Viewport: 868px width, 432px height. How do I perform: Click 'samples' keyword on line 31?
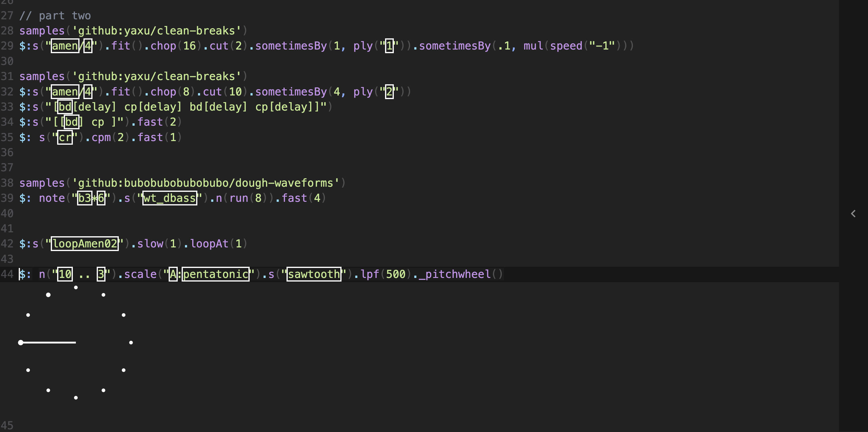point(42,76)
